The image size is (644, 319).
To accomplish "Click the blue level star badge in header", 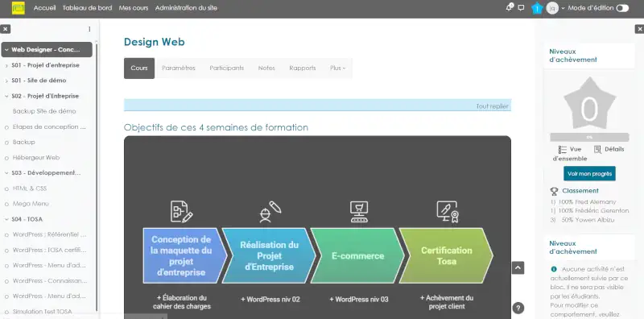I will (x=537, y=8).
